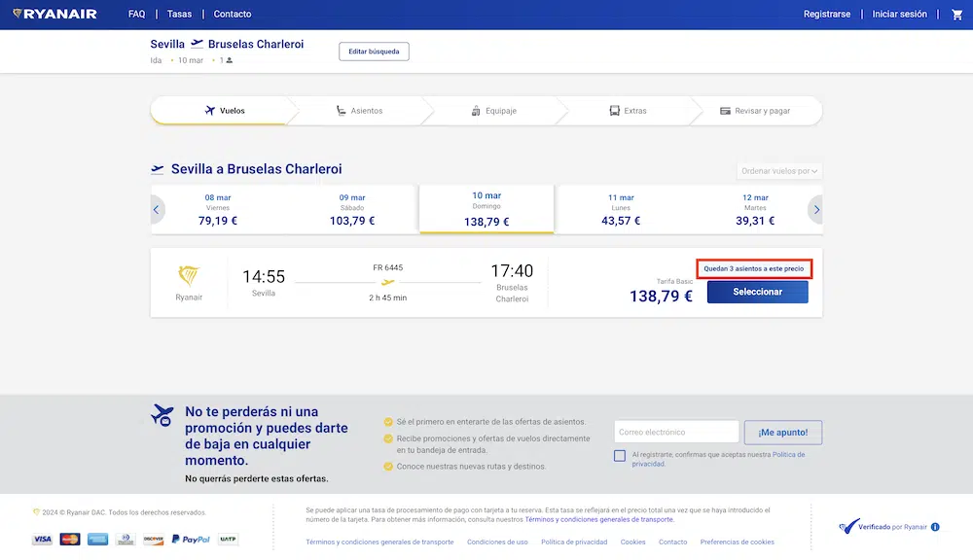
Task: Open the Contacto link in the header
Action: pos(233,14)
